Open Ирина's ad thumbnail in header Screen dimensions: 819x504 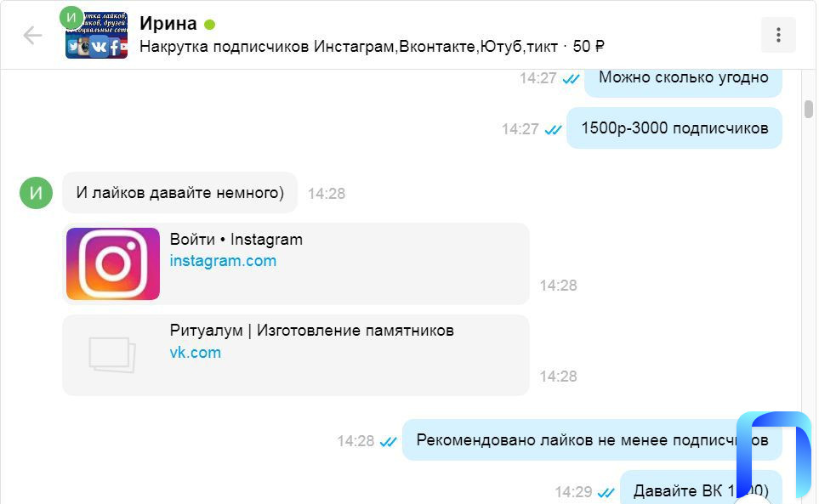(x=96, y=35)
